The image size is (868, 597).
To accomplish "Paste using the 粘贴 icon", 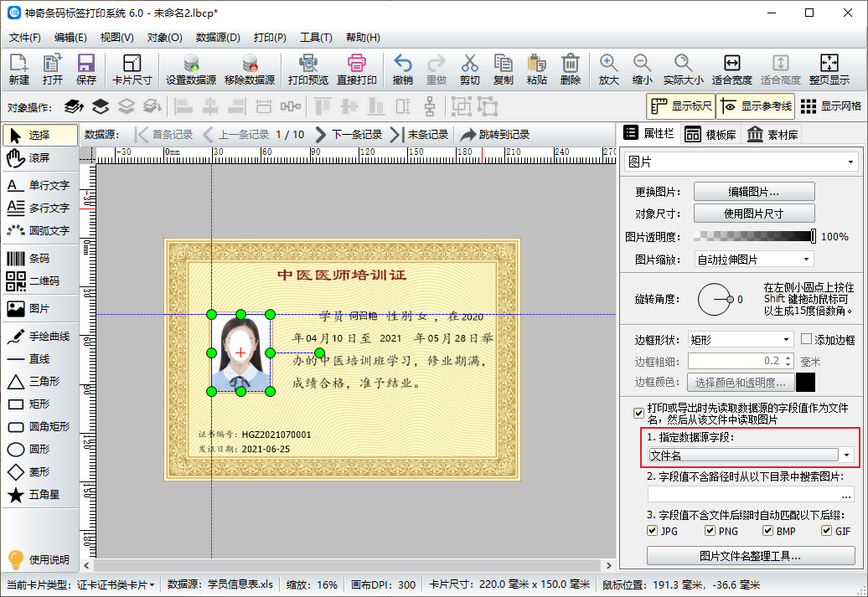I will (536, 69).
